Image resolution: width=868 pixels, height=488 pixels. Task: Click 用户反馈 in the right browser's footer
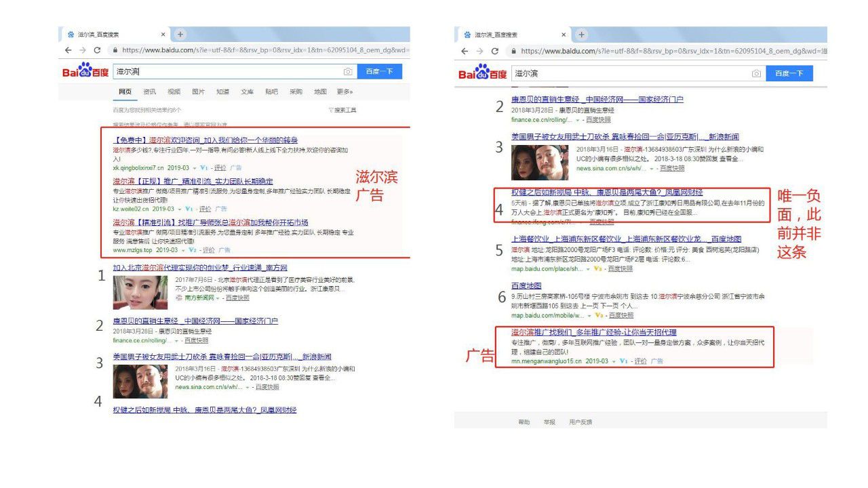(x=580, y=422)
